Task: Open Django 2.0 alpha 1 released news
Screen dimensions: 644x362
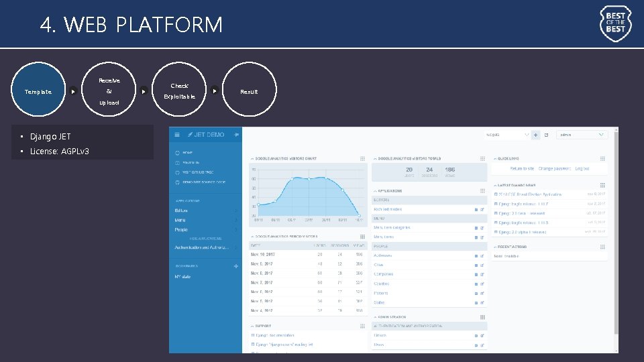Action: pos(523,233)
